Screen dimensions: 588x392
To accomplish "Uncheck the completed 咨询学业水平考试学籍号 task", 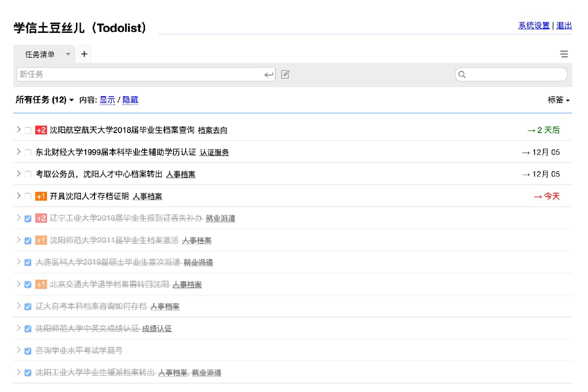I will (x=28, y=351).
